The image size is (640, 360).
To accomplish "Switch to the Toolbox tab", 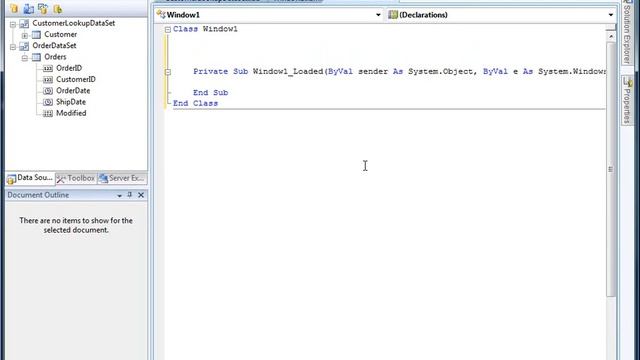I will click(x=76, y=178).
